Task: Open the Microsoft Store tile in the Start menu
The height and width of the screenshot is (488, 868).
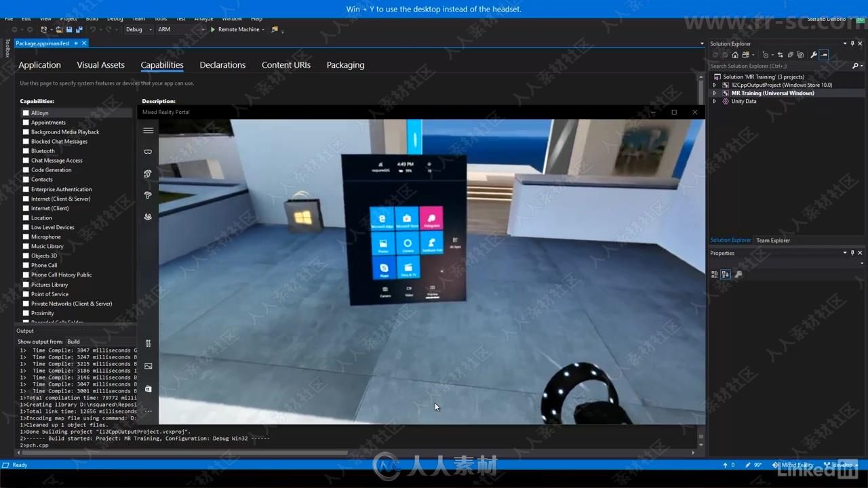Action: (407, 219)
